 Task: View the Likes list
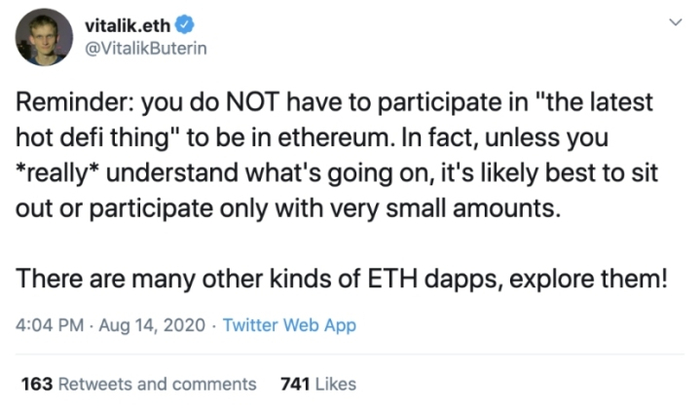point(335,384)
